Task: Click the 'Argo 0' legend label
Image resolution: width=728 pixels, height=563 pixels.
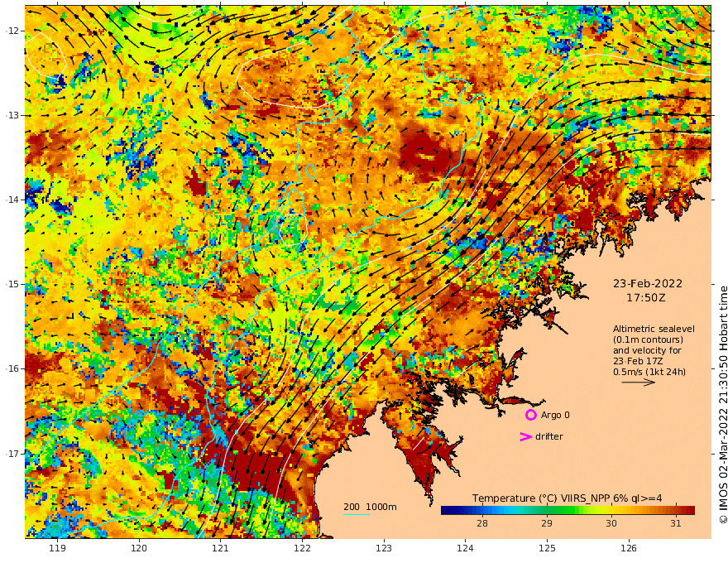Action: click(555, 415)
